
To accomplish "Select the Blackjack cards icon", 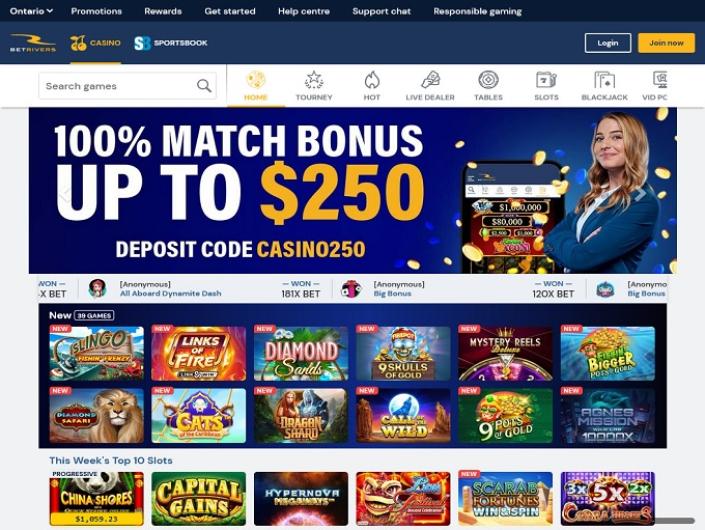I will [604, 80].
